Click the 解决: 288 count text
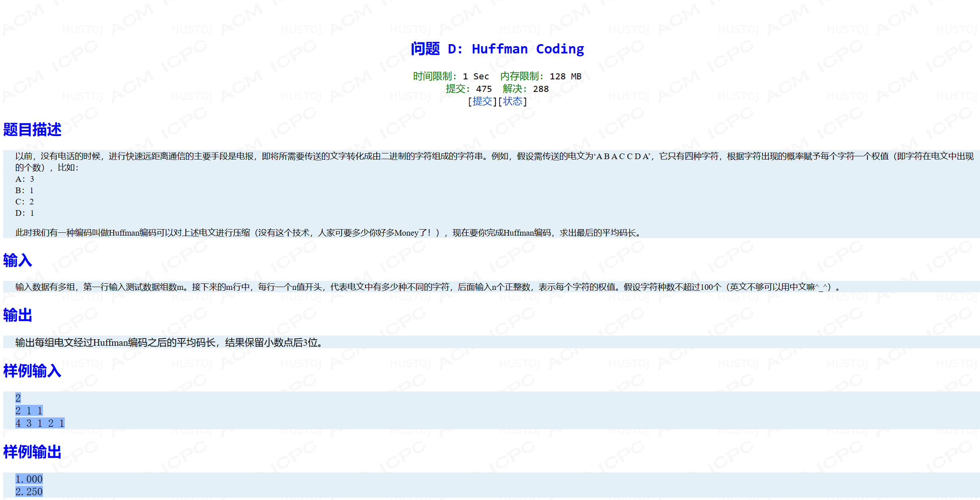 tap(525, 89)
